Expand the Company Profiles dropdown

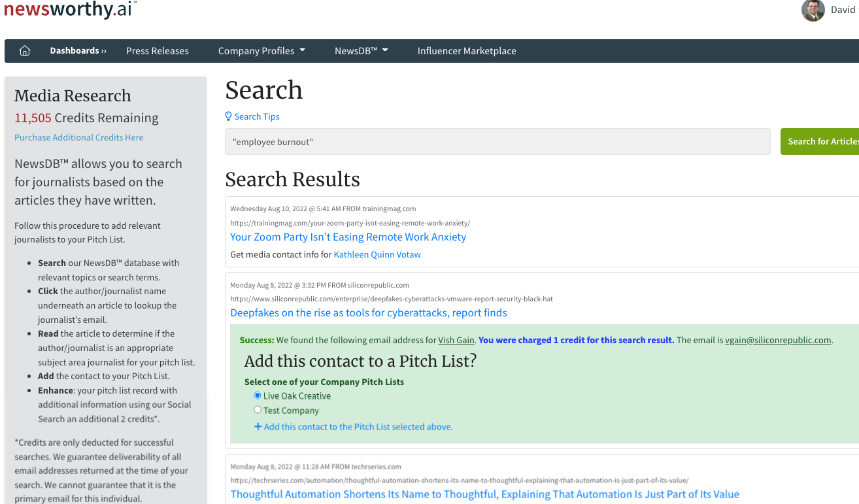coord(261,51)
